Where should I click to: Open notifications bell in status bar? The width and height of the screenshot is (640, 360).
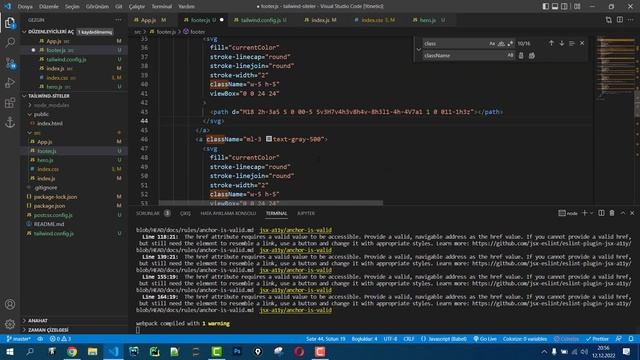(631, 339)
